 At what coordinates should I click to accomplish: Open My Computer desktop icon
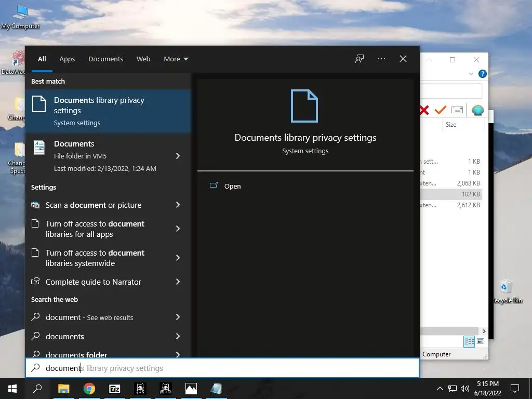pyautogui.click(x=20, y=16)
